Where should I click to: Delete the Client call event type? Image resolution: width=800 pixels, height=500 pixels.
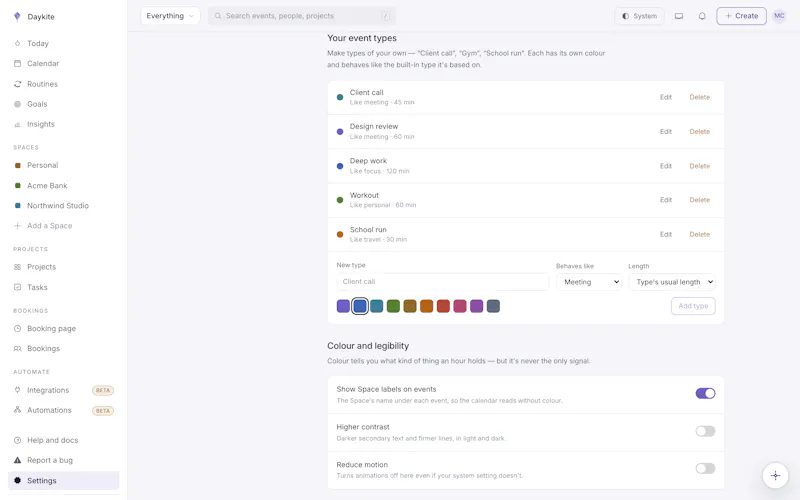click(x=699, y=97)
